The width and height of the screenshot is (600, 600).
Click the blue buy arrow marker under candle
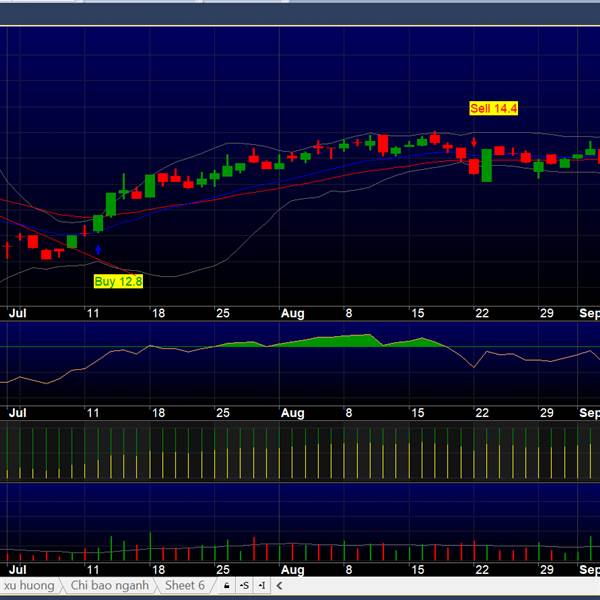pos(98,250)
